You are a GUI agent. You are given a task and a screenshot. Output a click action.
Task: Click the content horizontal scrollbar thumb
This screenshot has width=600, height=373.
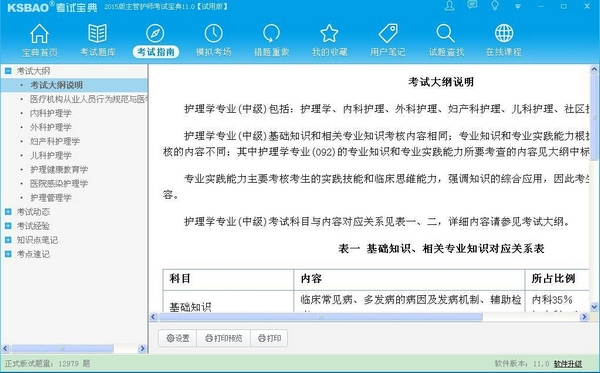[321, 317]
